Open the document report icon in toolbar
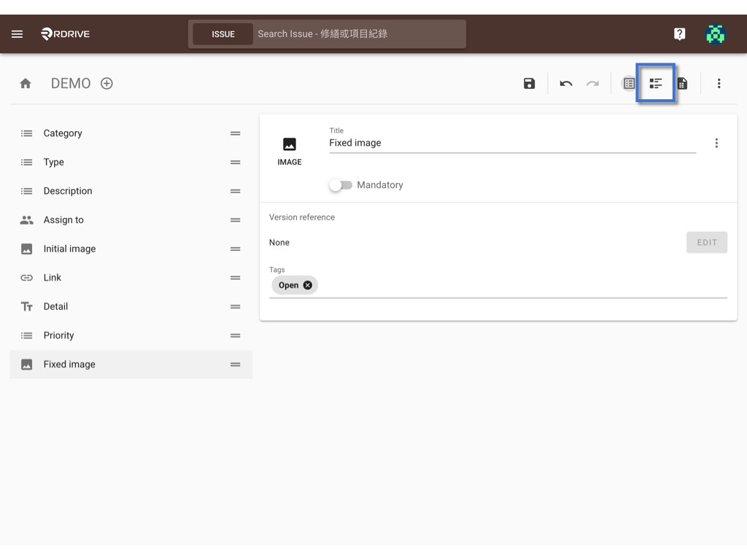The width and height of the screenshot is (747, 560). (682, 84)
